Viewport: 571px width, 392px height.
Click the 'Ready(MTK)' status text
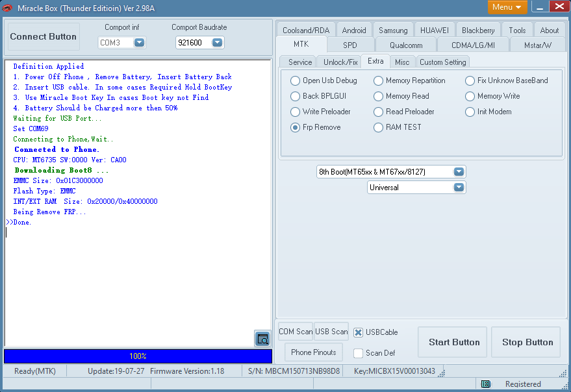[35, 371]
